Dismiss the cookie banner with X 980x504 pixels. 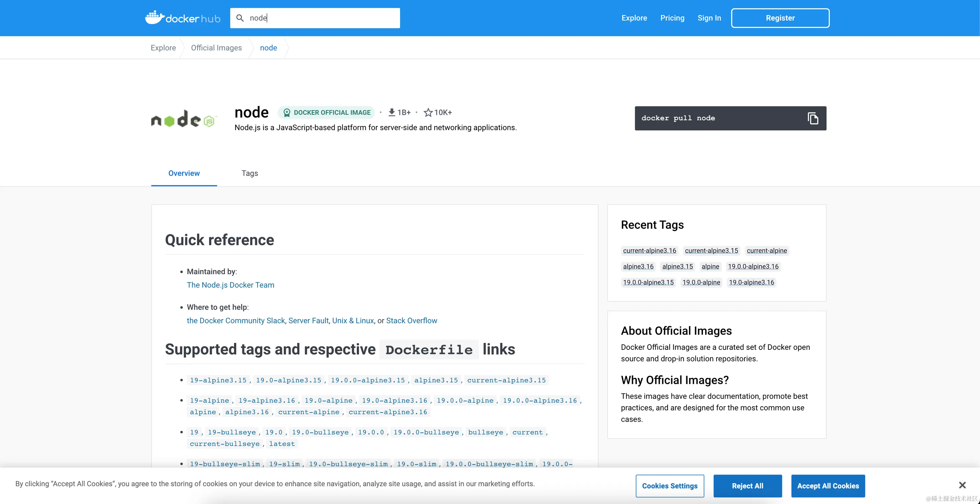(962, 485)
